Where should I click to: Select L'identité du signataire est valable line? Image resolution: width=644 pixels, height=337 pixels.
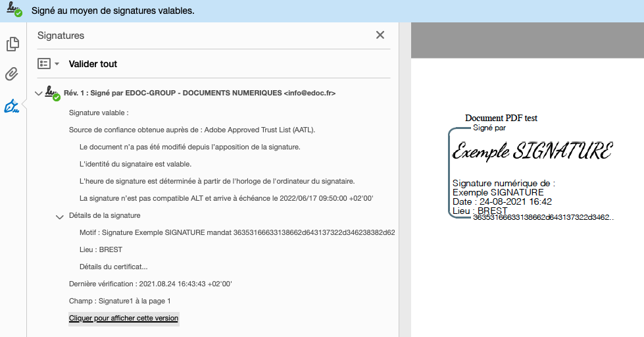(x=136, y=164)
